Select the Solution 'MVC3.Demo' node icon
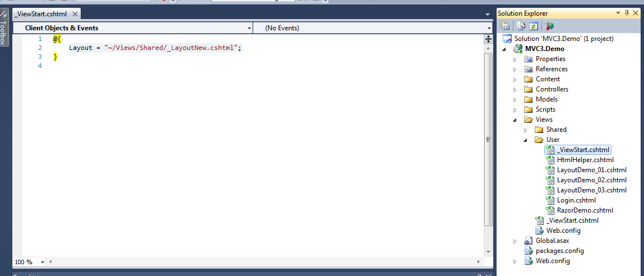This screenshot has width=644, height=276. (507, 39)
